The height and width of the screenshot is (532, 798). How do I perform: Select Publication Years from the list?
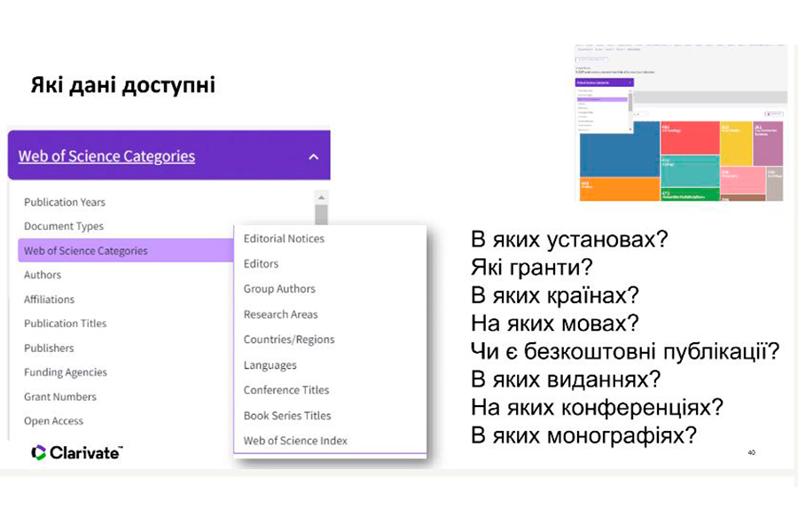pyautogui.click(x=65, y=202)
